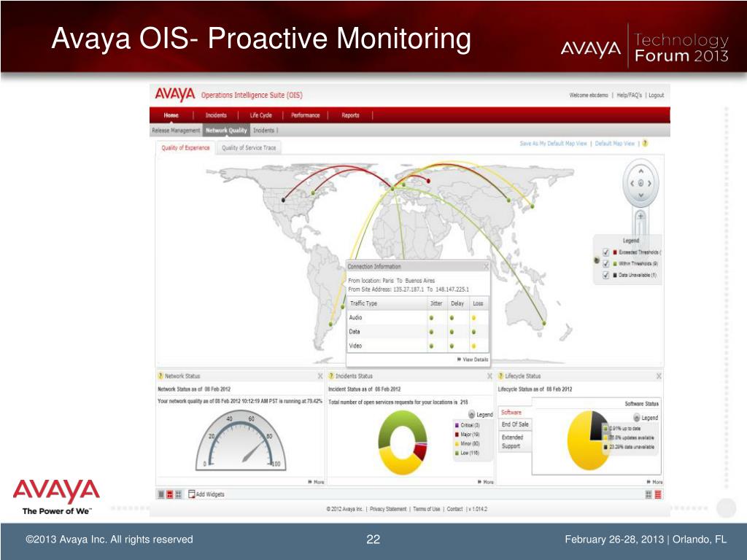
Task: Expand More in Network Status widget
Action: [x=316, y=482]
